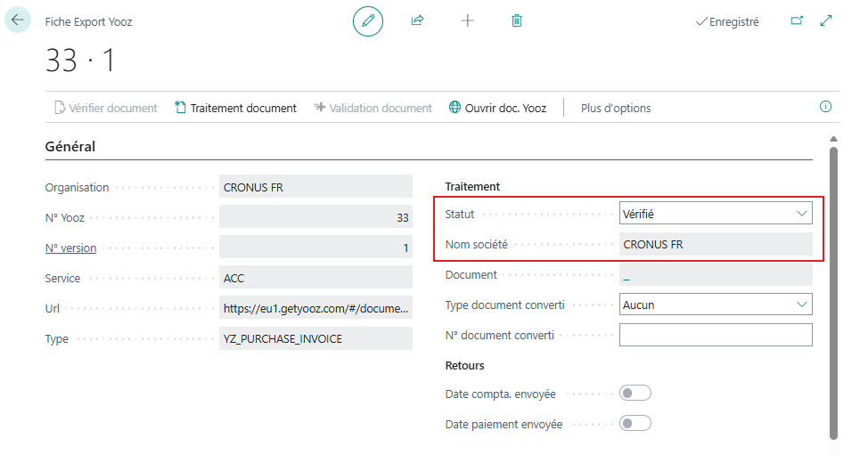
Task: Toggle Date paiement envoyée switch
Action: [x=635, y=424]
